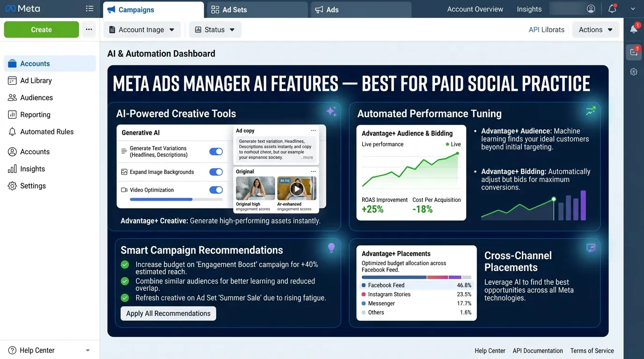Click the Insights bar chart icon
Screen dimensions: 644x359
[x=12, y=169]
